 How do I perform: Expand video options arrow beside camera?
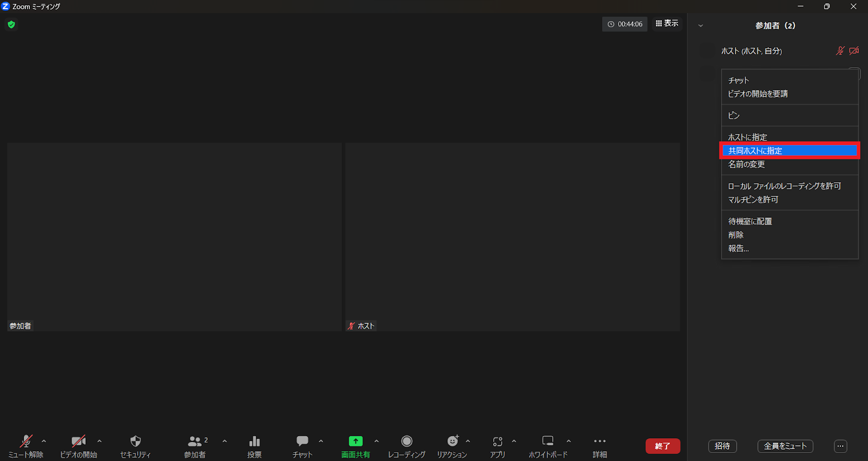pyautogui.click(x=99, y=441)
